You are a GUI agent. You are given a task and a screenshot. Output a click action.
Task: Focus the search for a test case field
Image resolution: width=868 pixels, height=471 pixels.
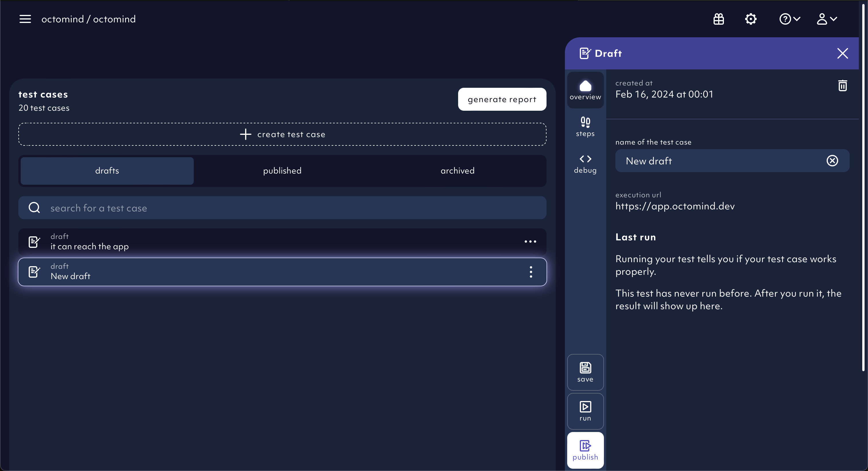[282, 208]
